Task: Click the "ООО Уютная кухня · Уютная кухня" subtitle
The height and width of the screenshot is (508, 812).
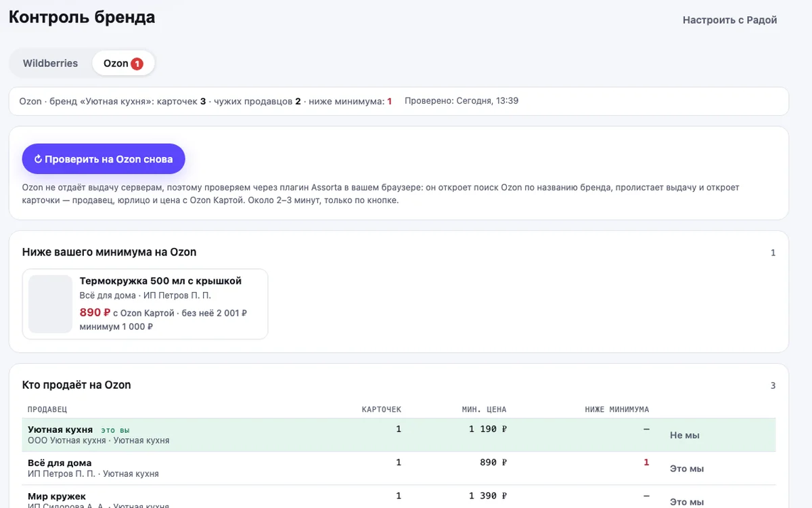Action: (x=99, y=440)
